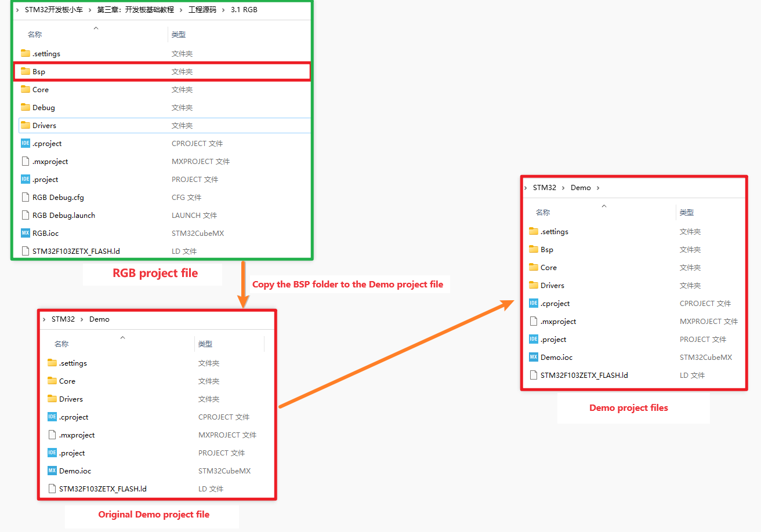Select the .cproject IDE icon in 3.1 RGB window

coord(25,143)
